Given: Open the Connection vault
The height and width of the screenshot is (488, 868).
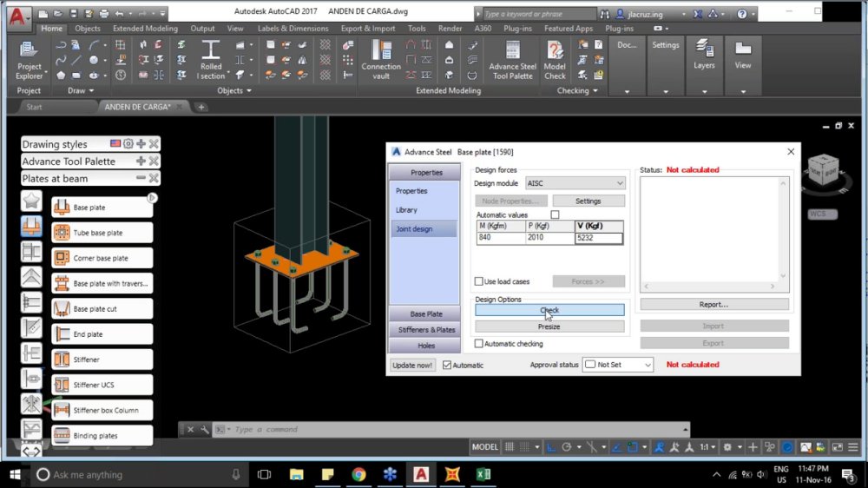Looking at the screenshot, I should [381, 60].
